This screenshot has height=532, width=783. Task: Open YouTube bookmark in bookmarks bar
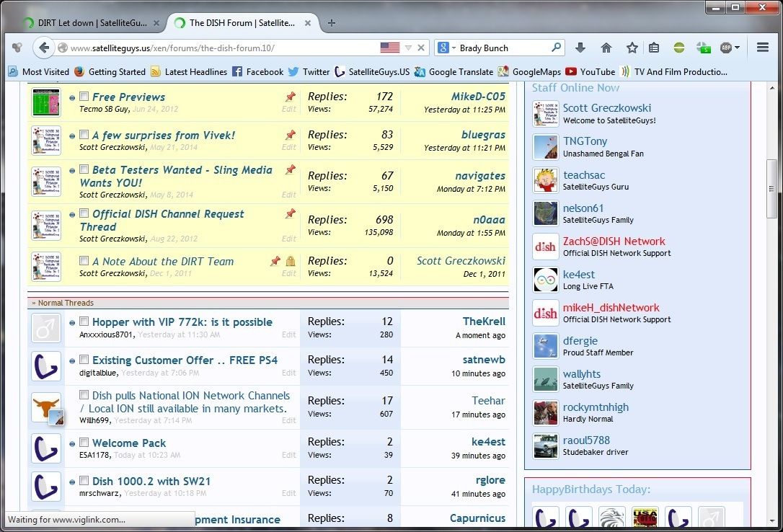(x=590, y=72)
